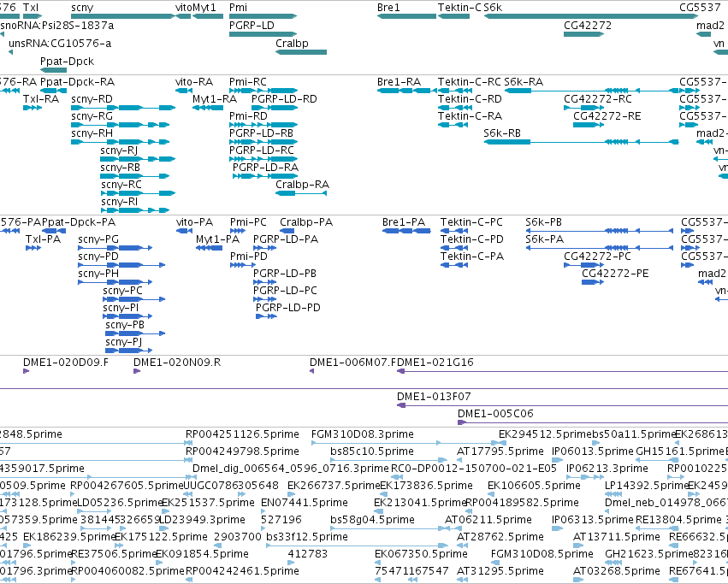Select protein Myt1-PA

pos(209,248)
